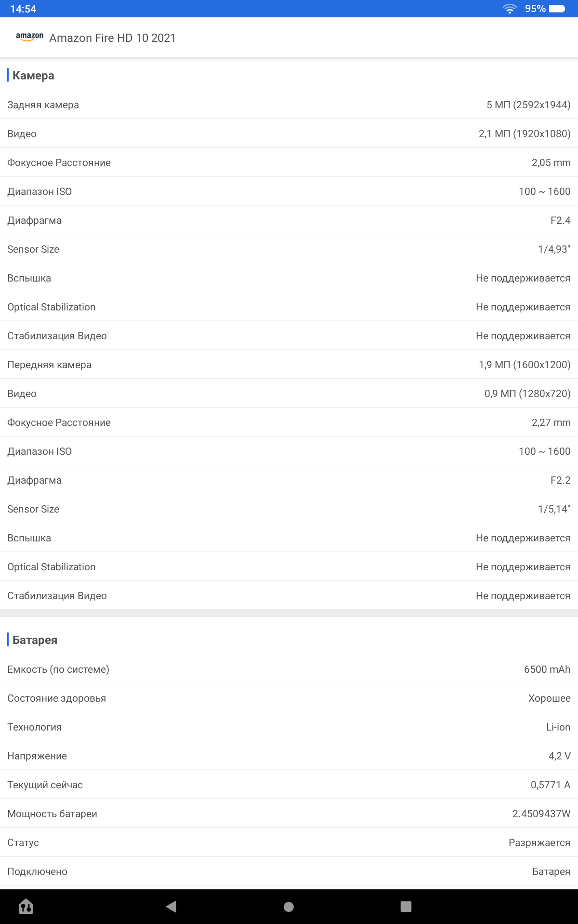Select the Передняя камера row
The width and height of the screenshot is (578, 924).
tap(289, 365)
